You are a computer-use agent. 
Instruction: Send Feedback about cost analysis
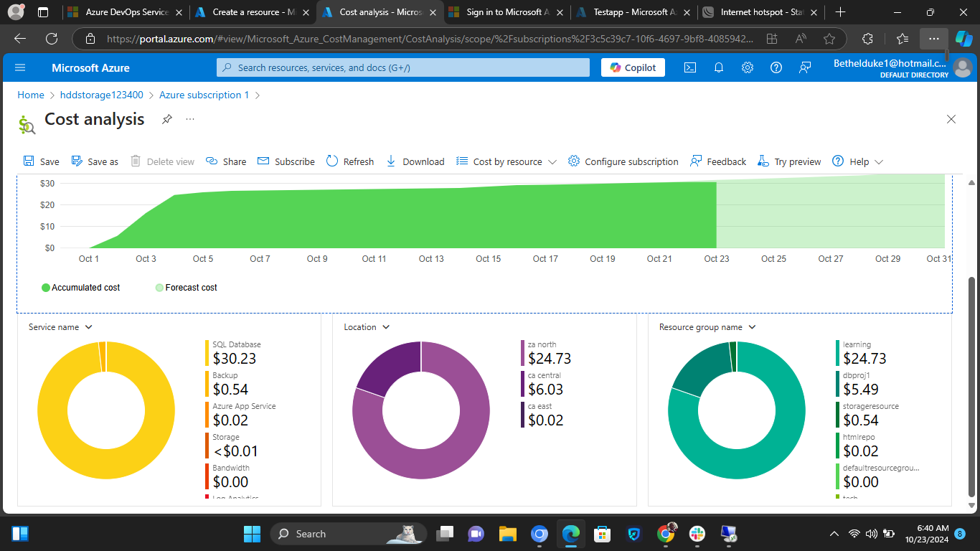[x=717, y=161]
